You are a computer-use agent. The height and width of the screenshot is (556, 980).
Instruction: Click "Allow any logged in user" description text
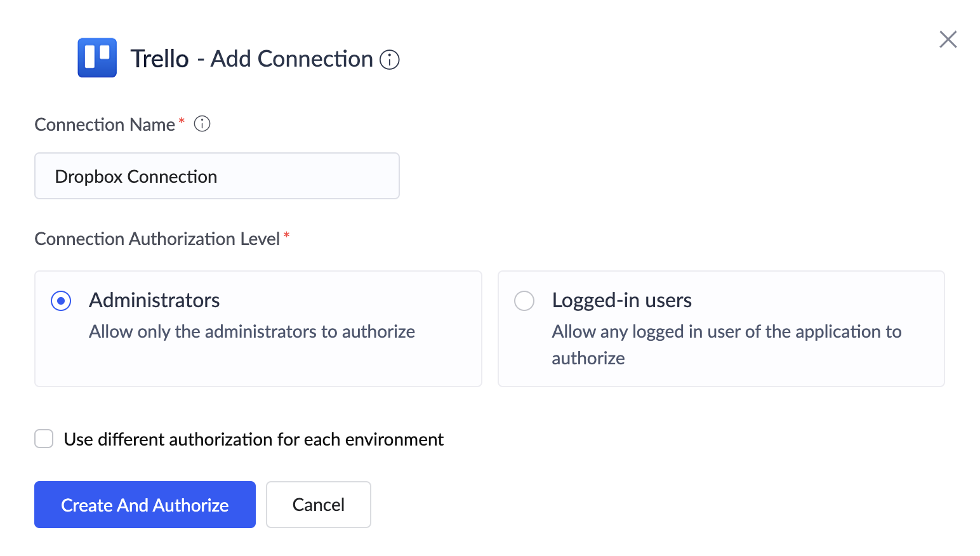point(726,332)
